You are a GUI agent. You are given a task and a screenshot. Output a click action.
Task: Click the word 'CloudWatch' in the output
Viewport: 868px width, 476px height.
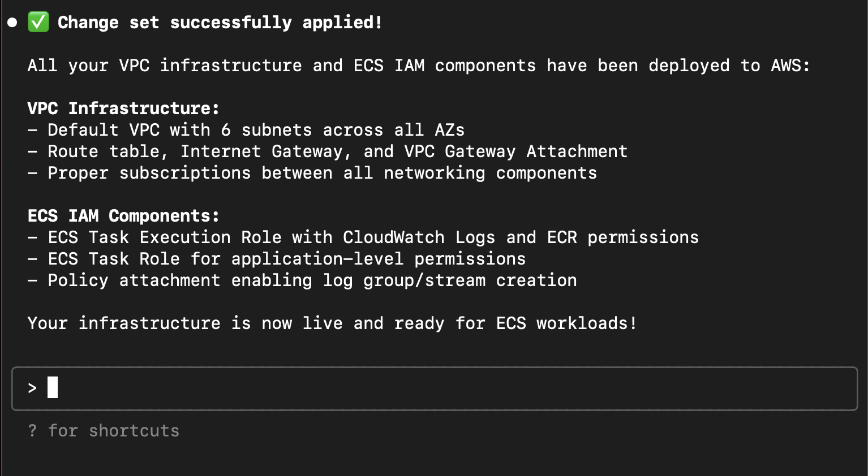(x=393, y=237)
